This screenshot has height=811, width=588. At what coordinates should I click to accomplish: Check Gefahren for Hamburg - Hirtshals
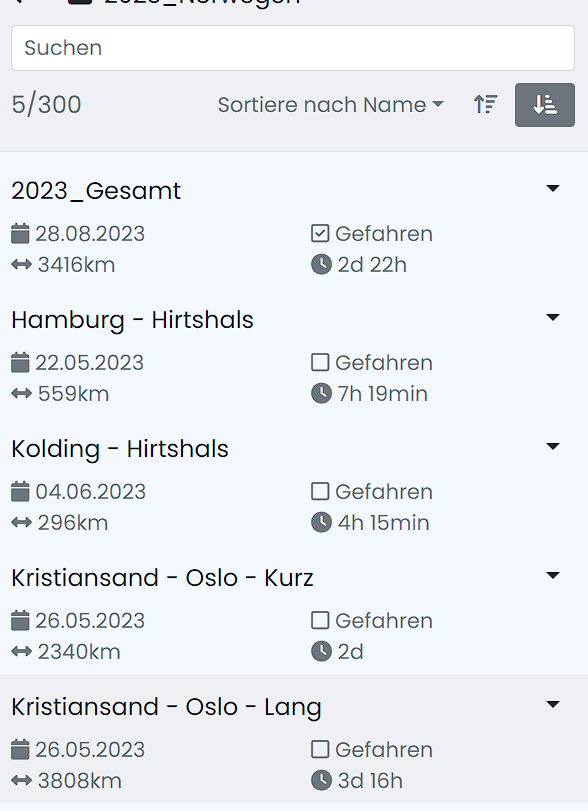(320, 362)
